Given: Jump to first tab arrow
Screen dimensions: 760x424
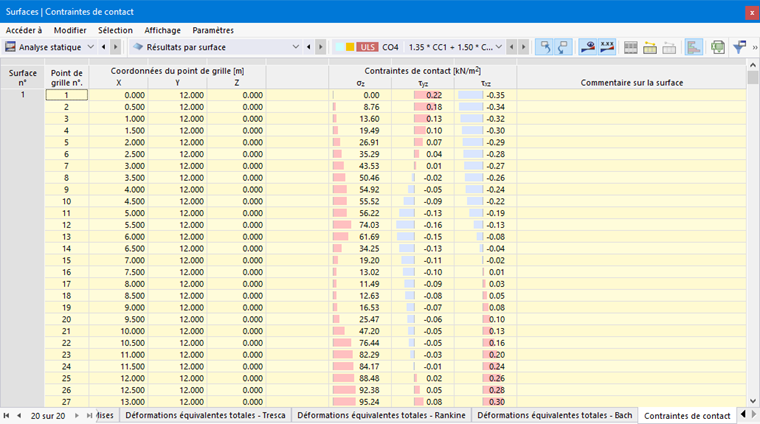Looking at the screenshot, I should tap(6, 416).
